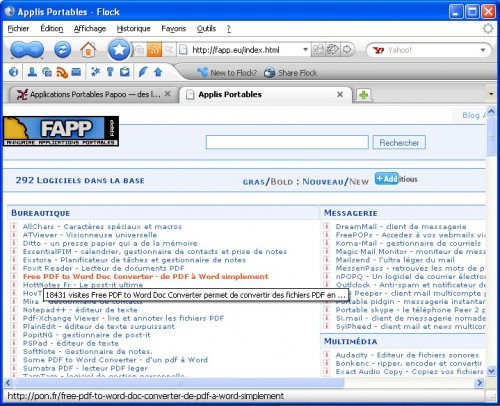Click the back navigation arrow
This screenshot has height=406, width=500.
pyautogui.click(x=19, y=50)
